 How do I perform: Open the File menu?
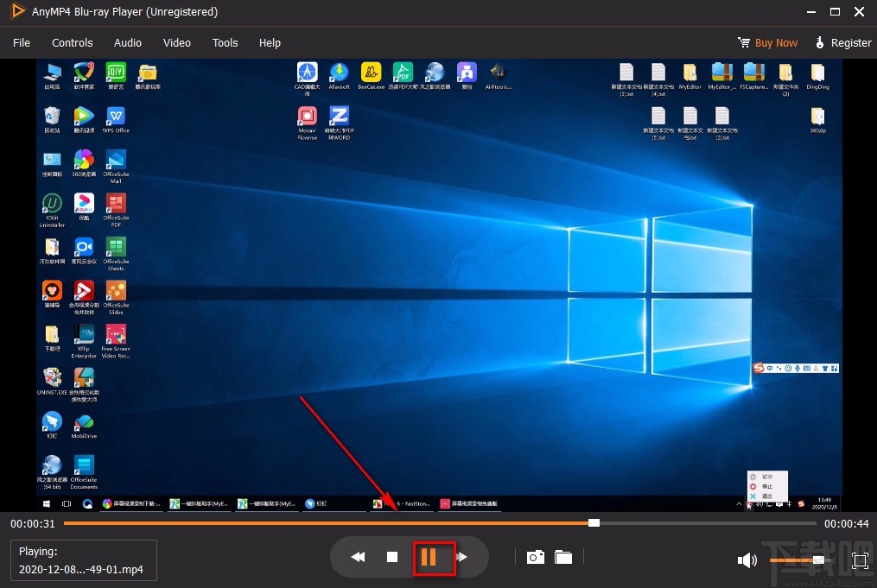click(21, 42)
